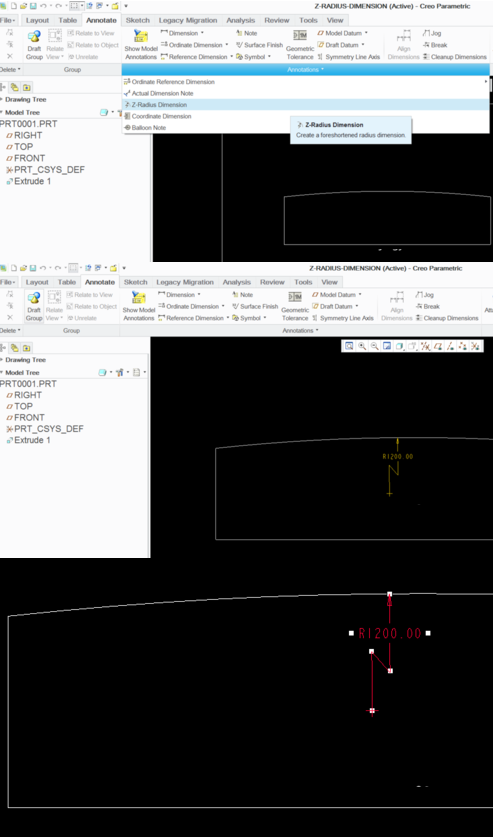Pick Actual Dimension Note in the dropdown
Image resolution: width=493 pixels, height=837 pixels.
coord(158,93)
